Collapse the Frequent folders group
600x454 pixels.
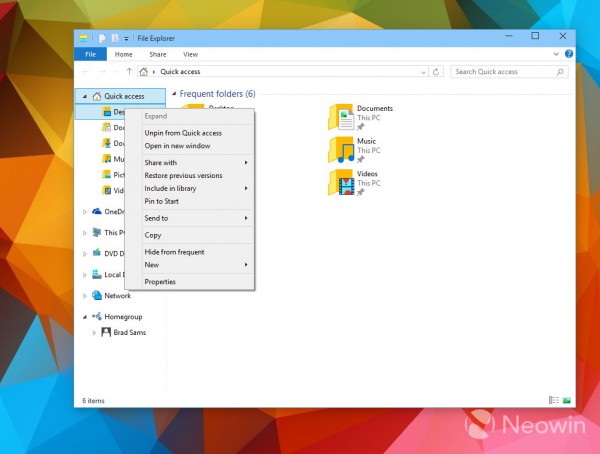click(172, 94)
